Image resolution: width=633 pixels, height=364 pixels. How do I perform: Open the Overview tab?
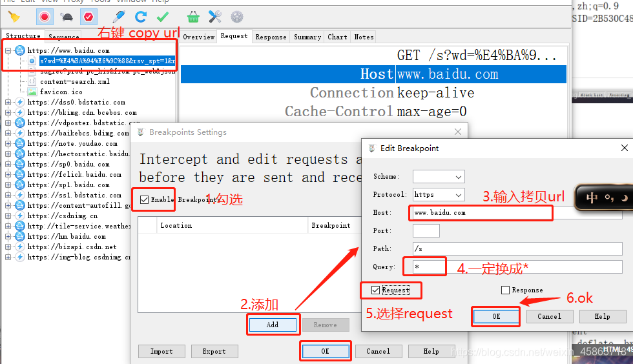(199, 37)
